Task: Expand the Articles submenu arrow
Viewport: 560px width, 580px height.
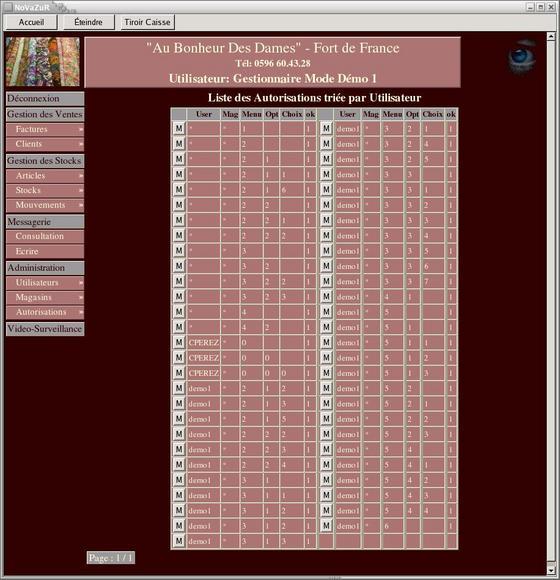Action: 81,176
